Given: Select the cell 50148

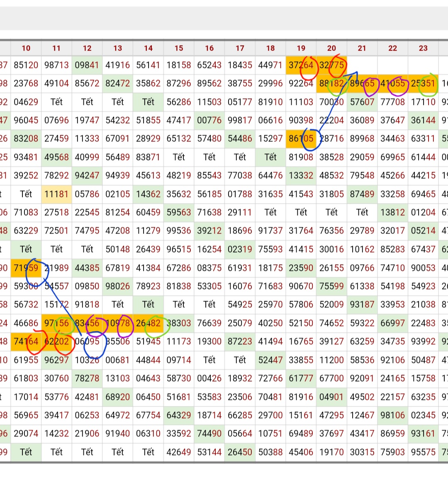Looking at the screenshot, I should tap(117, 249).
